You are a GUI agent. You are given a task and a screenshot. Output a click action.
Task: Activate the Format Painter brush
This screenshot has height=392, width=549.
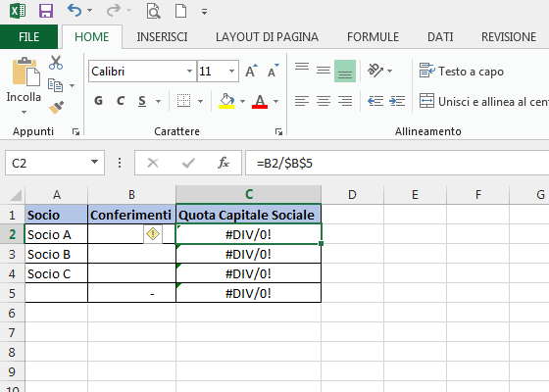coord(56,108)
